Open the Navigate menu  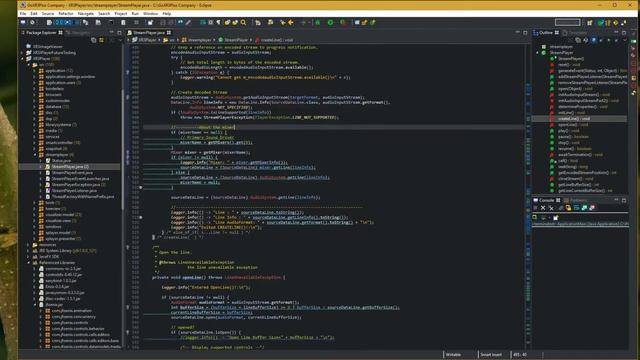(86, 13)
